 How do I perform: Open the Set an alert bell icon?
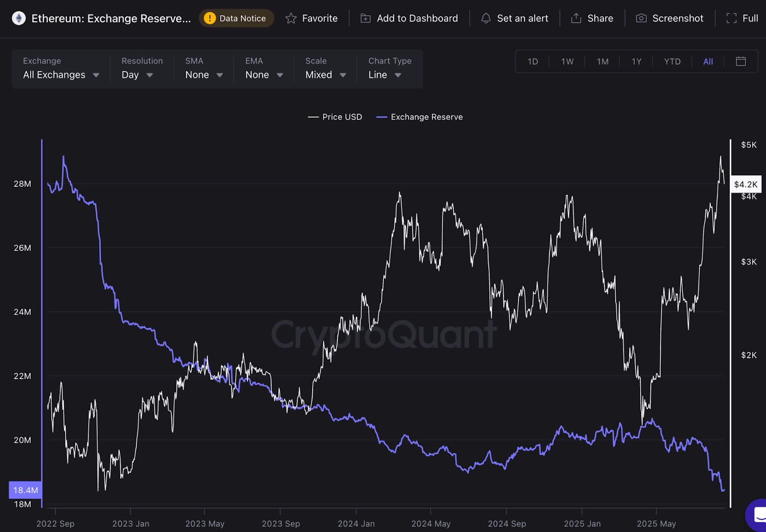click(485, 18)
